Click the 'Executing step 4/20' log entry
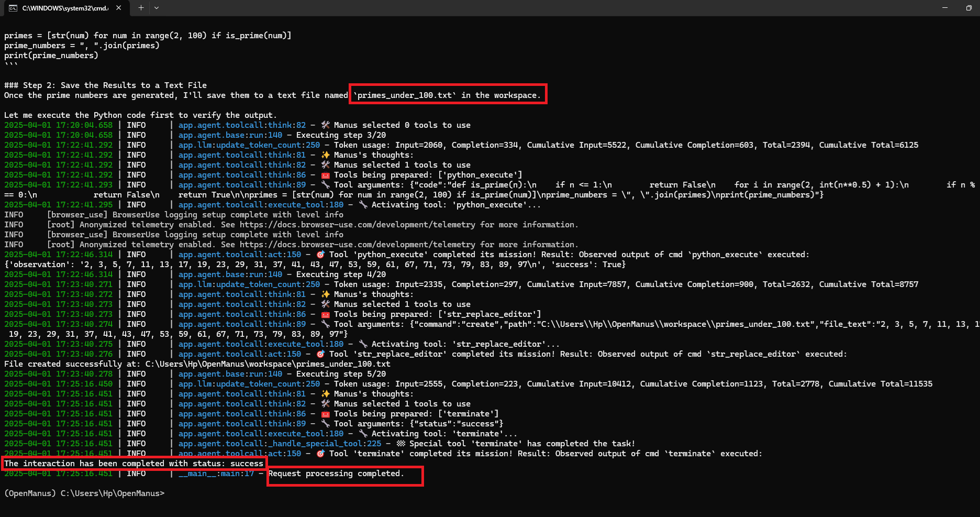The height and width of the screenshot is (517, 980). click(341, 274)
